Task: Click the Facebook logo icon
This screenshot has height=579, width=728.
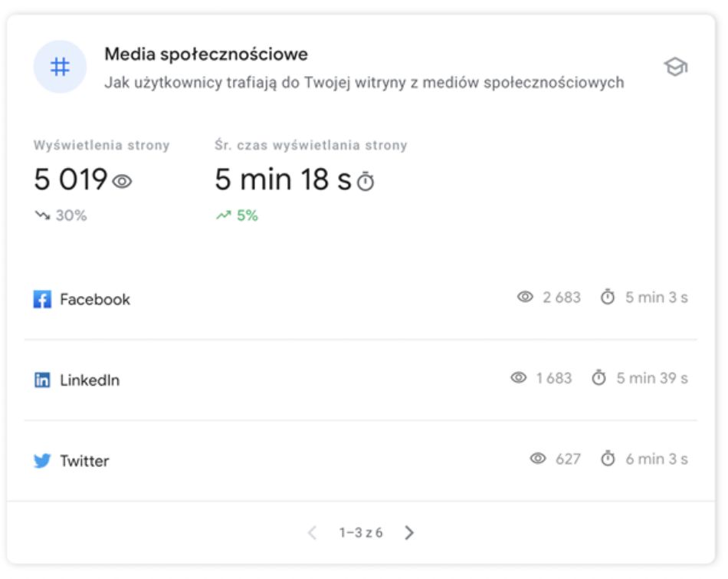Action: [x=42, y=299]
